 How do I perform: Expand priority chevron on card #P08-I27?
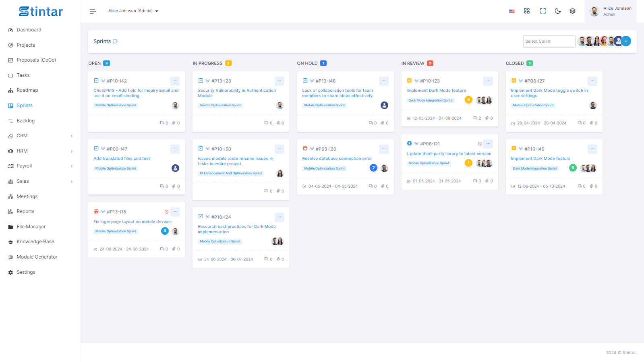pyautogui.click(x=521, y=81)
